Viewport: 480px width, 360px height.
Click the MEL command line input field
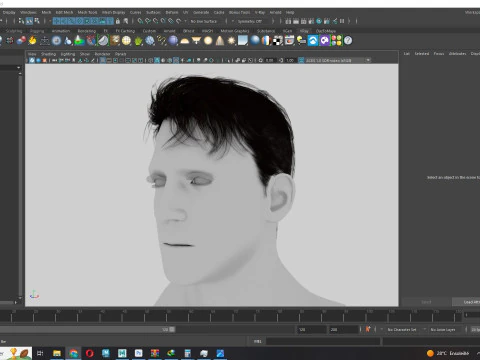323,341
